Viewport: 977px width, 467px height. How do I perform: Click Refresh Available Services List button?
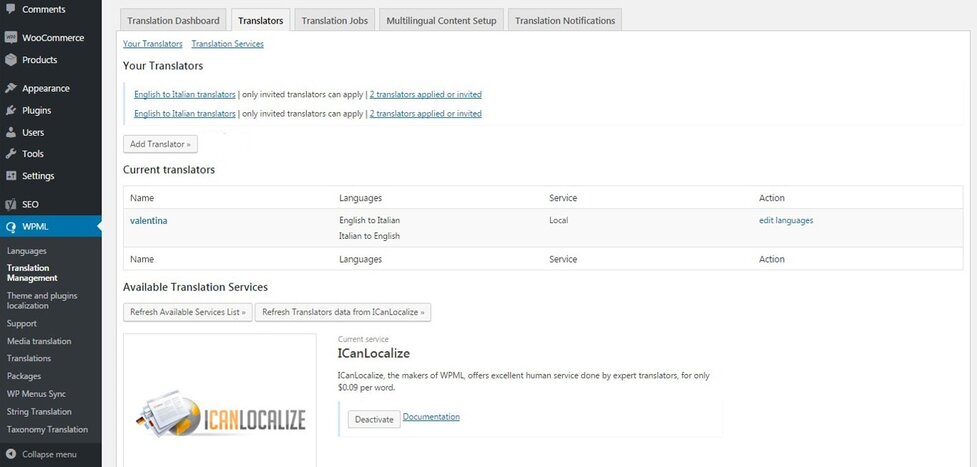coord(187,312)
